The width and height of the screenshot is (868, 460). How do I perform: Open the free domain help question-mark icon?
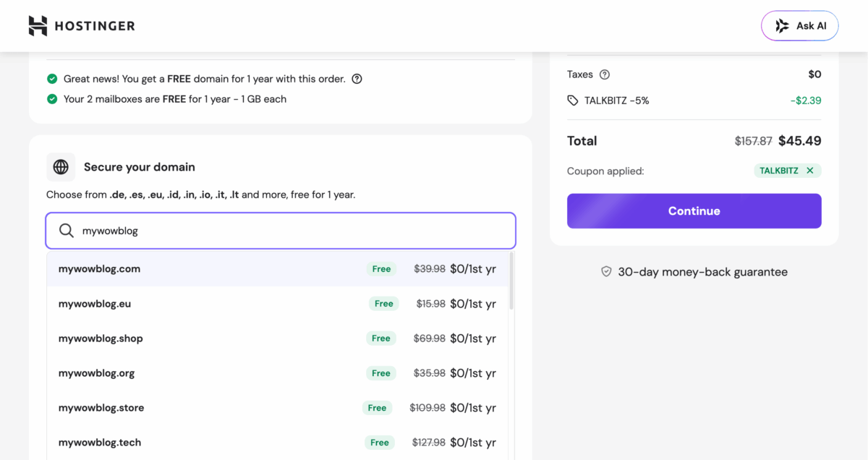pyautogui.click(x=357, y=79)
